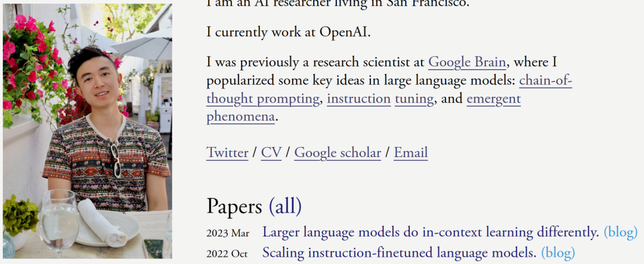Open the "tuning" hyperlink
The image size is (644, 264).
[414, 99]
